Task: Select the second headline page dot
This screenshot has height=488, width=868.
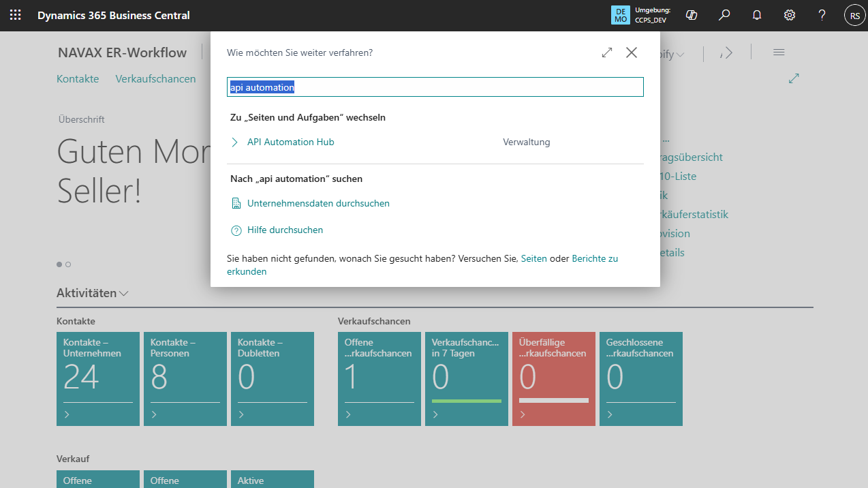Action: point(68,264)
